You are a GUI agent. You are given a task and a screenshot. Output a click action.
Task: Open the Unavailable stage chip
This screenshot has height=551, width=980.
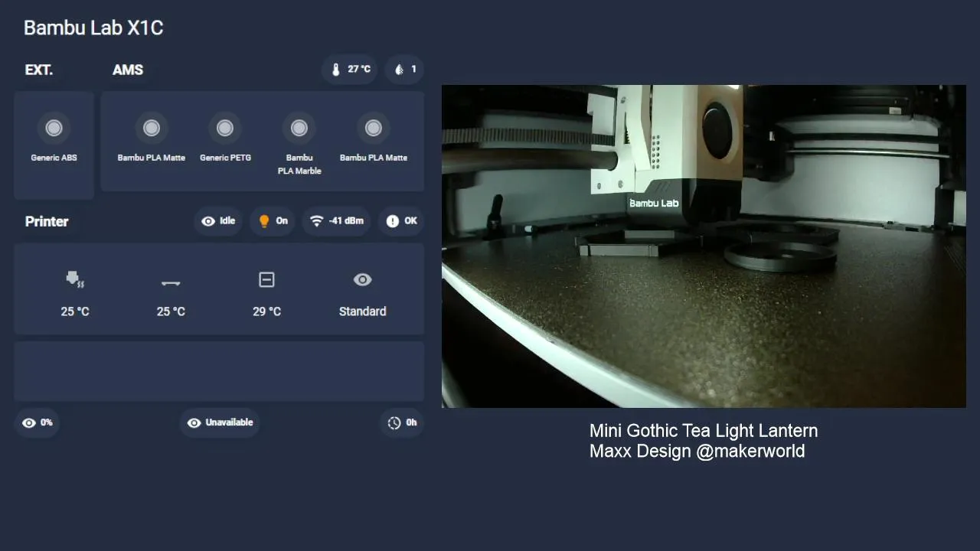(x=220, y=422)
